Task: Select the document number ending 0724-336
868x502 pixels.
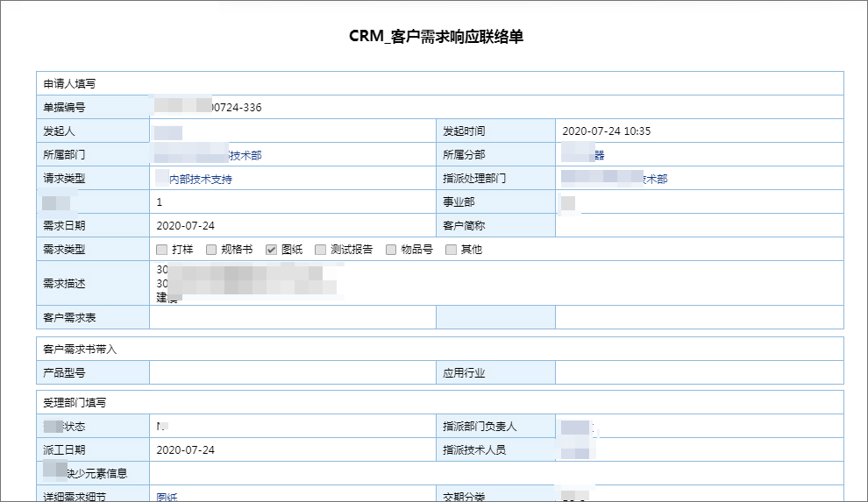Action: (237, 107)
